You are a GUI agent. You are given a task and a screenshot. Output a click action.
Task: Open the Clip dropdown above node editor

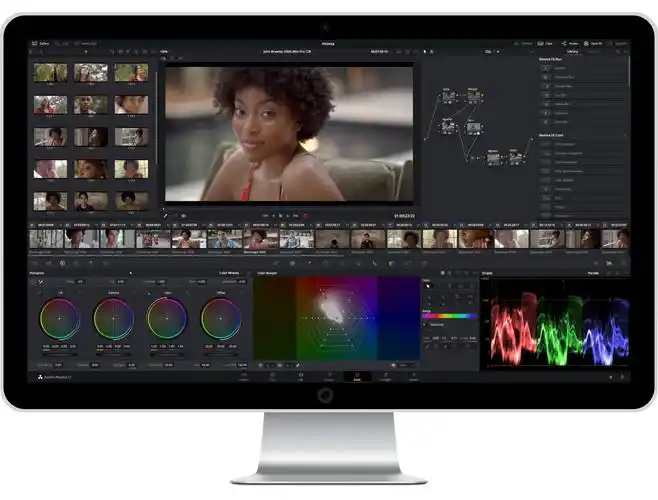(491, 52)
